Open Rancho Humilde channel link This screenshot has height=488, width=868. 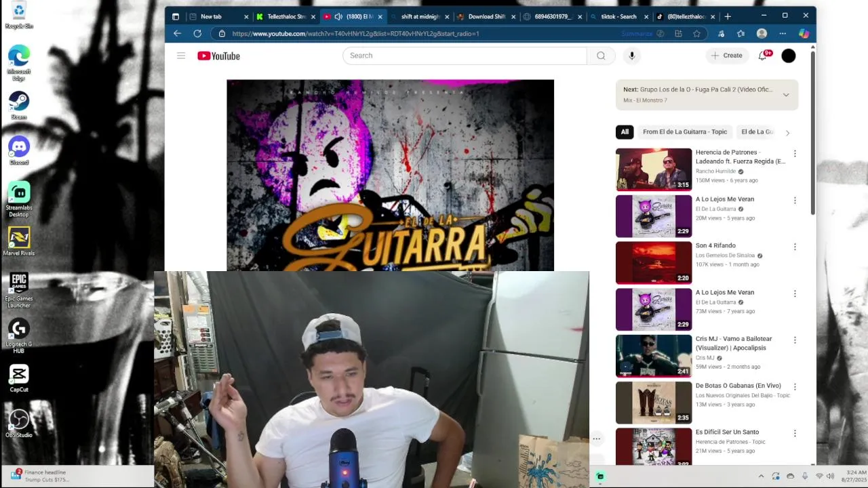click(715, 171)
